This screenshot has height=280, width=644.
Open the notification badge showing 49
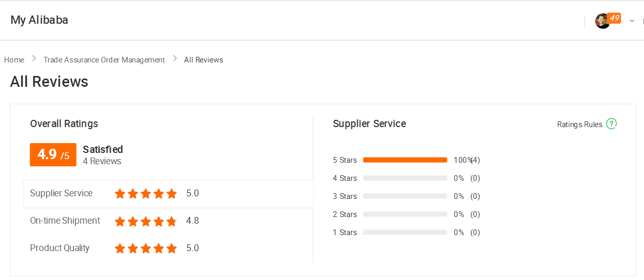pos(614,18)
